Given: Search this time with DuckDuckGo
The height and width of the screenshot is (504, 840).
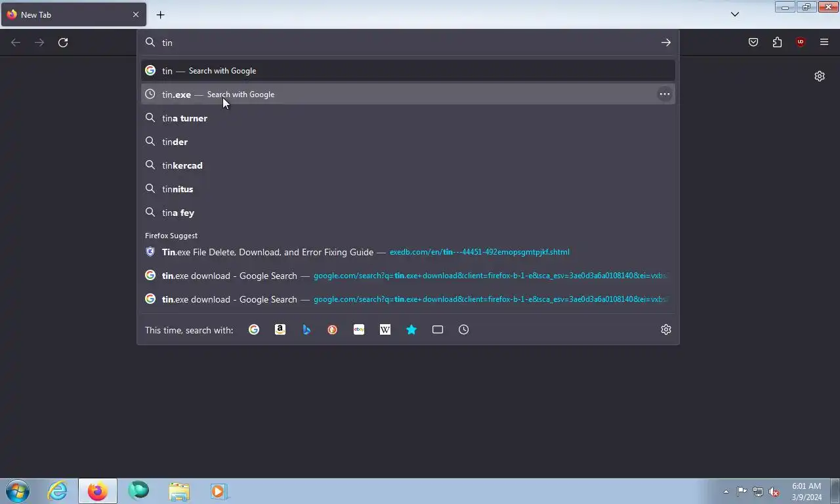Looking at the screenshot, I should (333, 329).
